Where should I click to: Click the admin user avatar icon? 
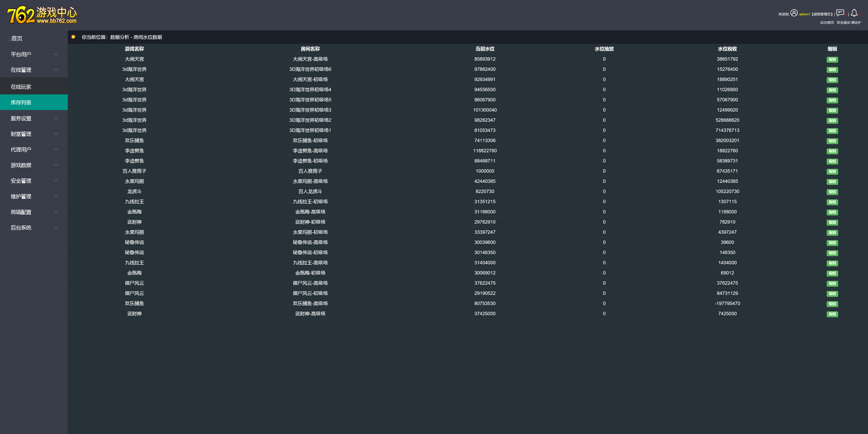[794, 13]
